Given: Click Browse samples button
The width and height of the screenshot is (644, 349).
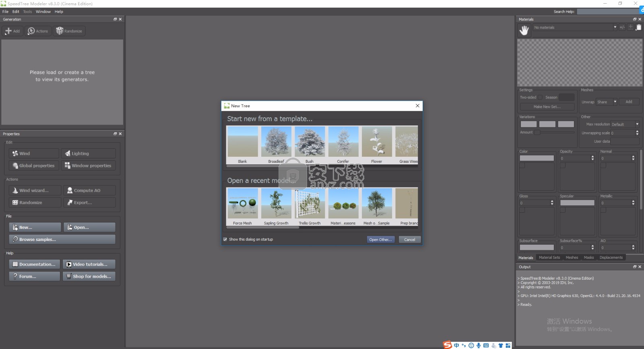Looking at the screenshot, I should (62, 239).
